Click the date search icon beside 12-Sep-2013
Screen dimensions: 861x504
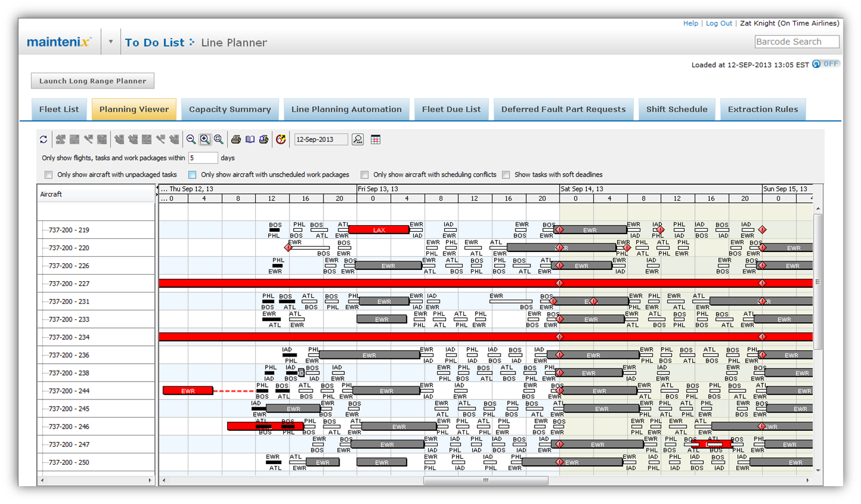358,140
